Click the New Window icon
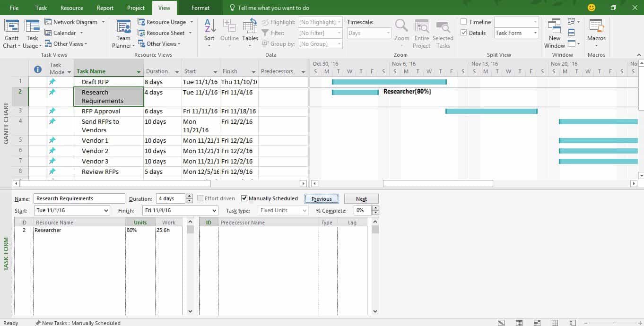The image size is (644, 326). click(x=554, y=26)
